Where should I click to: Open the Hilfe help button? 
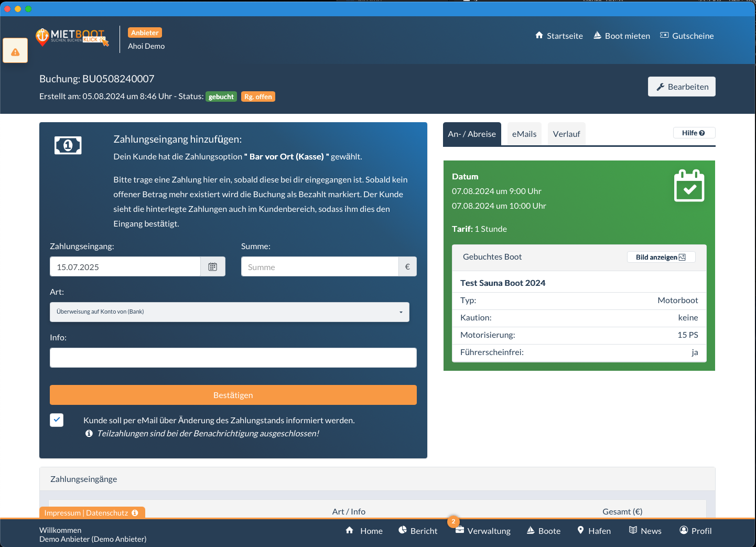pos(693,133)
